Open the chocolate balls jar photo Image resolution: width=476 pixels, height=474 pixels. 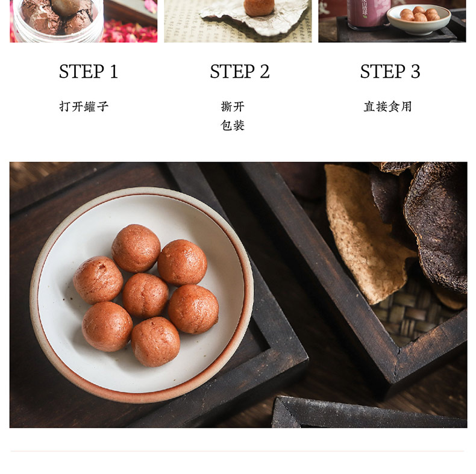point(84,21)
